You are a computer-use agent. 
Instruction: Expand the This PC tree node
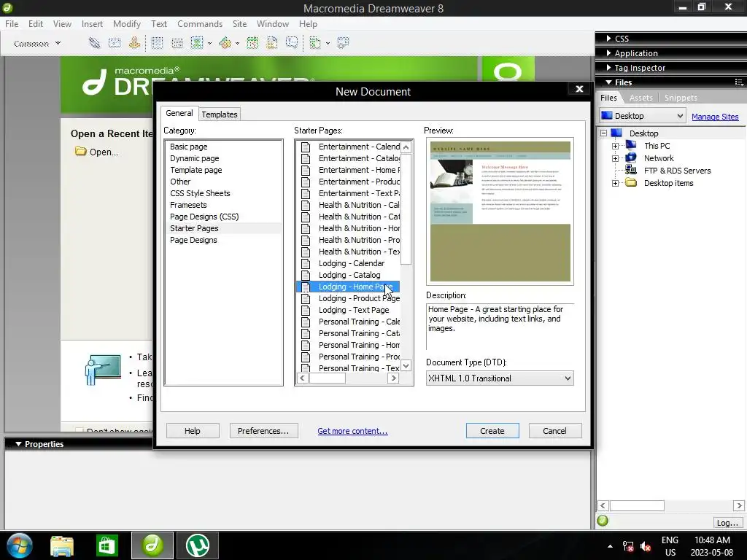point(615,146)
